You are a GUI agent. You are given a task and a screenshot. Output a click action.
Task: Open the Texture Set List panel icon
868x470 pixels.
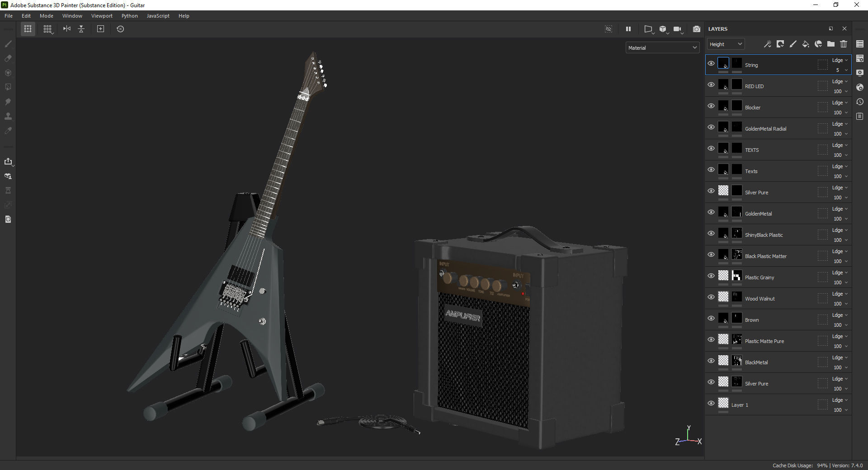tap(860, 44)
